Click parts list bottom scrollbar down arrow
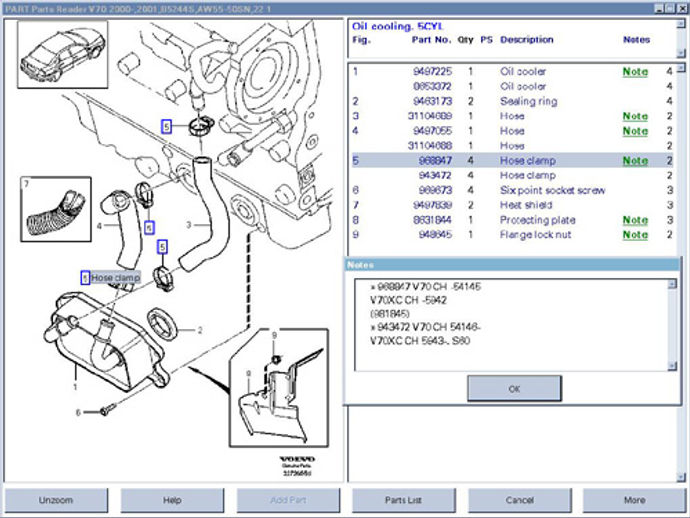 (681, 477)
